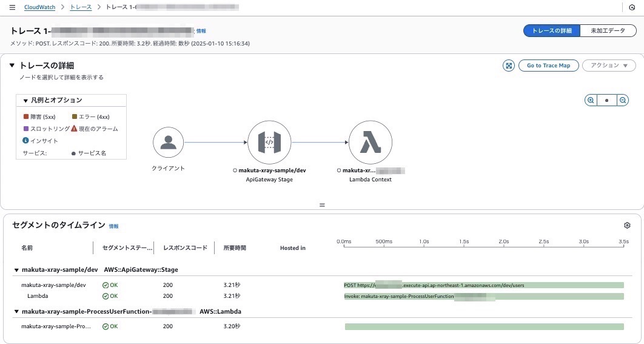Select the Lambda Context node icon
The height and width of the screenshot is (344, 644).
[x=370, y=142]
